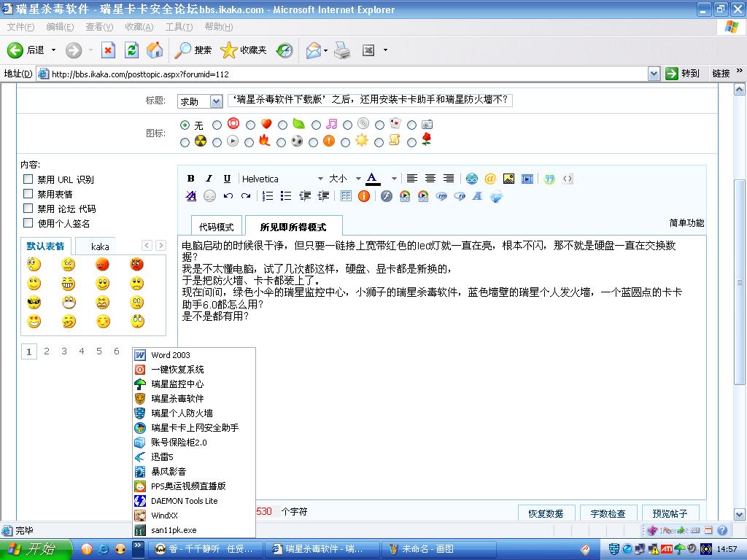Switch to 代码模式 tab

click(216, 227)
